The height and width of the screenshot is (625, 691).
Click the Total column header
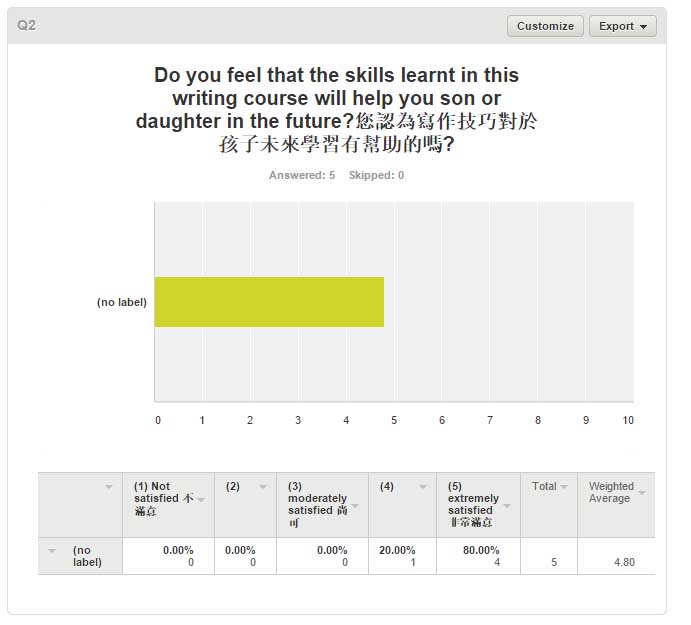point(544,486)
